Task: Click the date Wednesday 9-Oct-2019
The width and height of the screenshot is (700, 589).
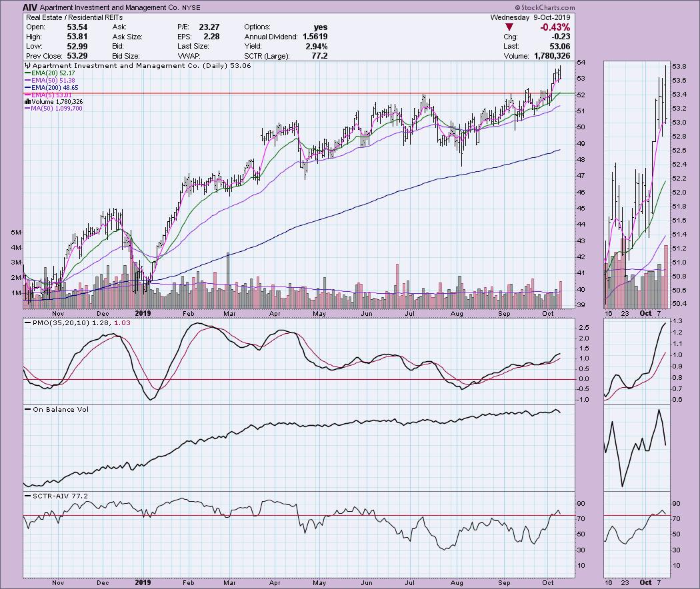Action: pyautogui.click(x=531, y=17)
